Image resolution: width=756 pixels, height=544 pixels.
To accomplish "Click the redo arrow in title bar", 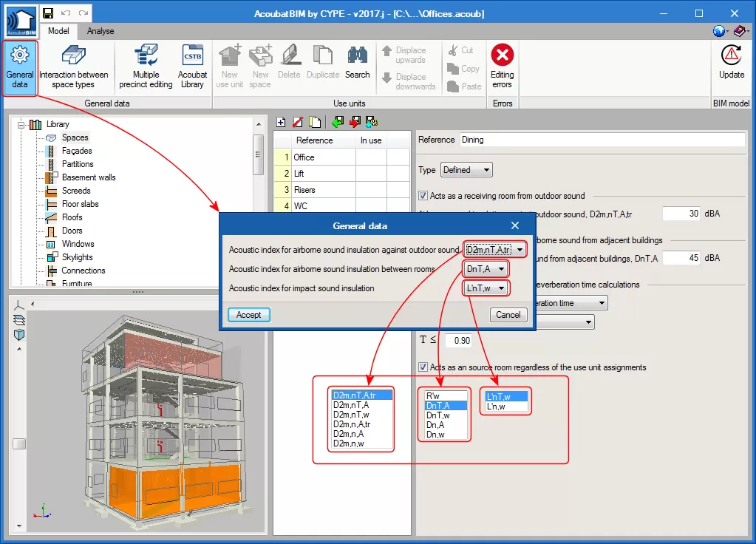I will point(84,13).
